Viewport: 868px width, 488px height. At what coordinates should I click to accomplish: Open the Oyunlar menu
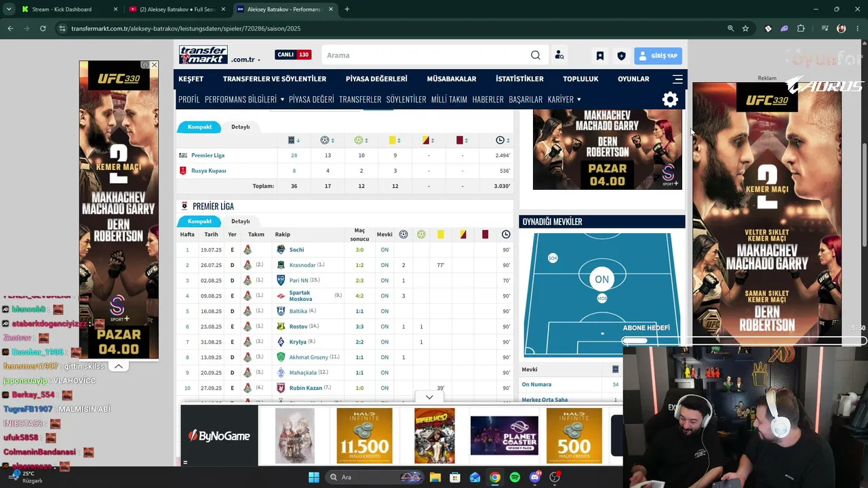coord(633,79)
